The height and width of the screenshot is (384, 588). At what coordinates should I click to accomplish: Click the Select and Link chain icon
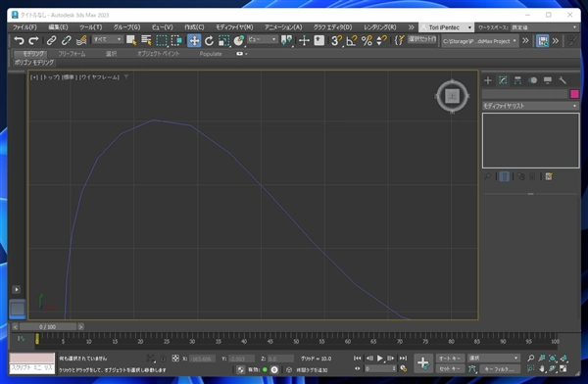tap(51, 40)
